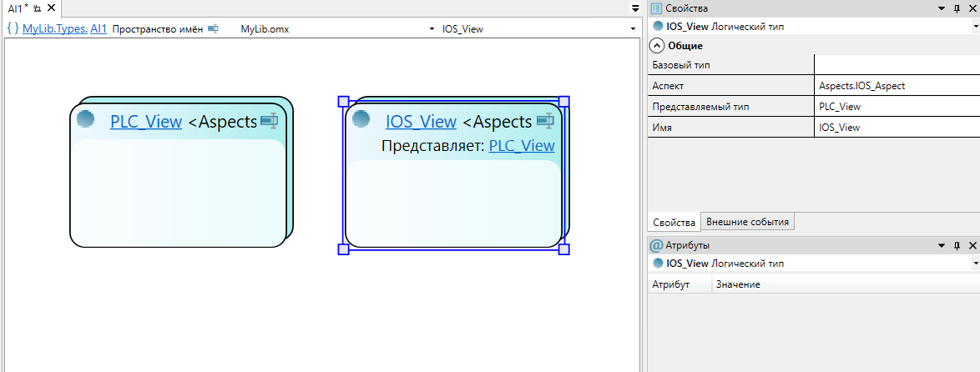The height and width of the screenshot is (372, 980).
Task: Click the aspect icon on IOS_View node
Action: 545,121
